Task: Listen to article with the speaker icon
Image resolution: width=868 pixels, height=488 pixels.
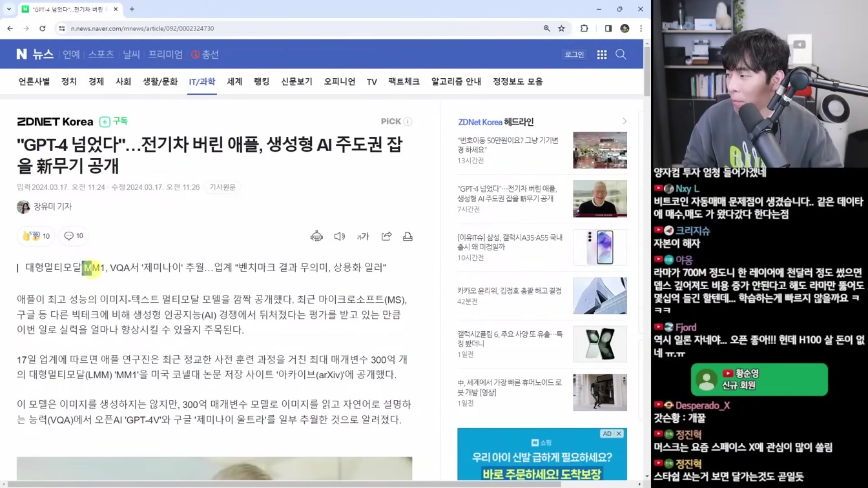Action: click(340, 236)
